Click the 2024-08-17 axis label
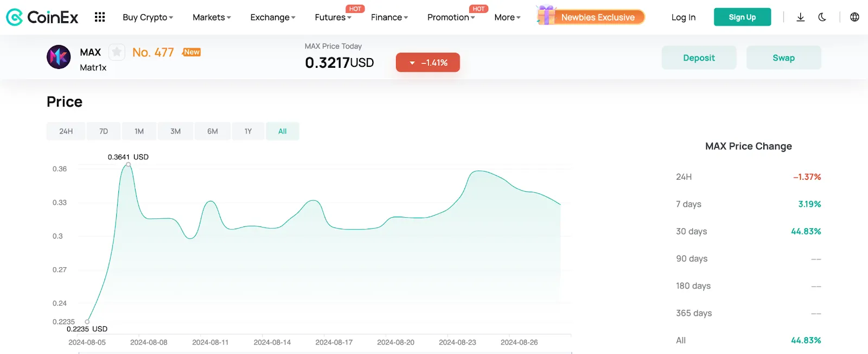Screen dimensions: 868x354 click(x=334, y=343)
